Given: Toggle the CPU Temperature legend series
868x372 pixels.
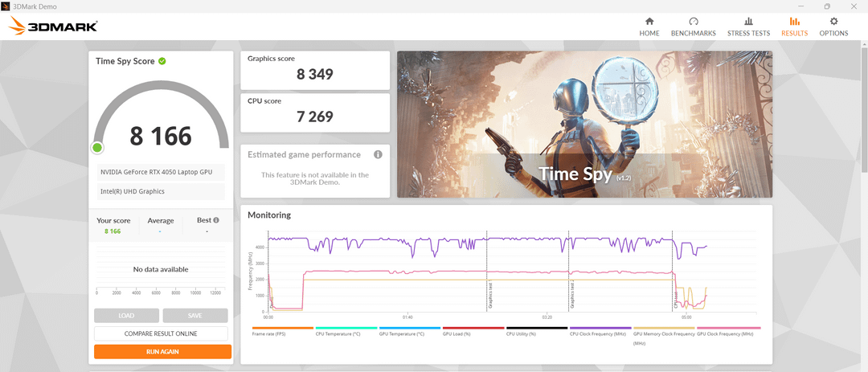Looking at the screenshot, I should click(x=346, y=330).
